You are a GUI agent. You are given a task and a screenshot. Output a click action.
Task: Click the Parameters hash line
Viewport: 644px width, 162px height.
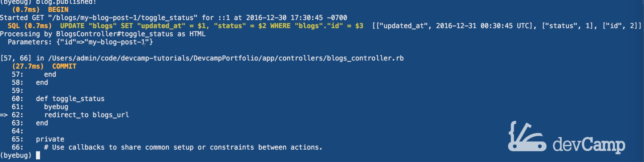tap(80, 42)
